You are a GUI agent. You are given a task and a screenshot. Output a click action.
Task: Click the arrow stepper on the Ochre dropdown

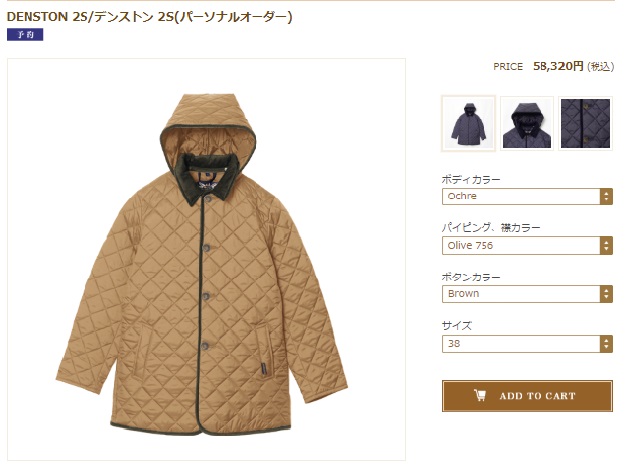606,196
